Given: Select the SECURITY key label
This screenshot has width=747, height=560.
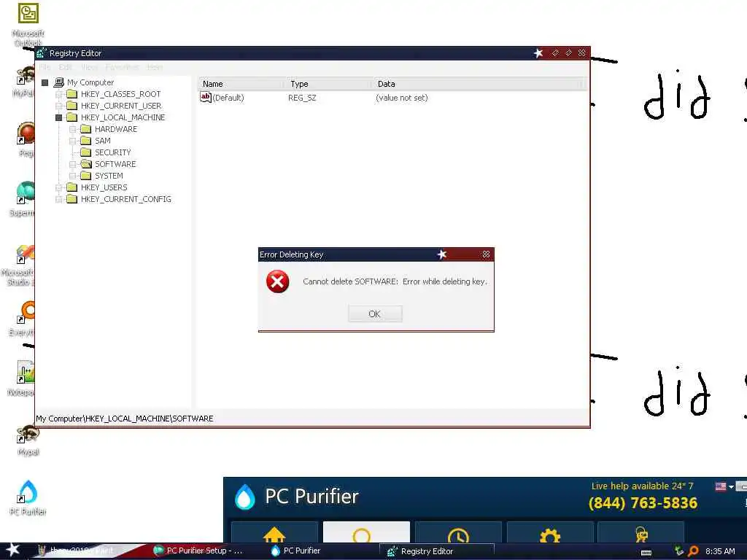Looking at the screenshot, I should (x=113, y=152).
